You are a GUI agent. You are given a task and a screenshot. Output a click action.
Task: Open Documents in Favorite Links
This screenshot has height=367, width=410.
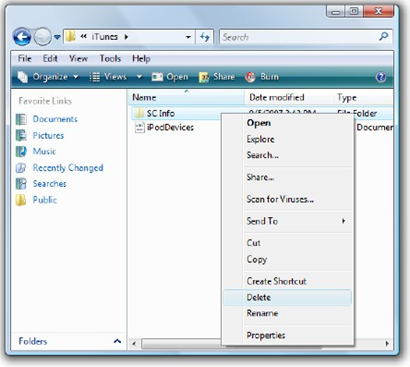point(55,119)
